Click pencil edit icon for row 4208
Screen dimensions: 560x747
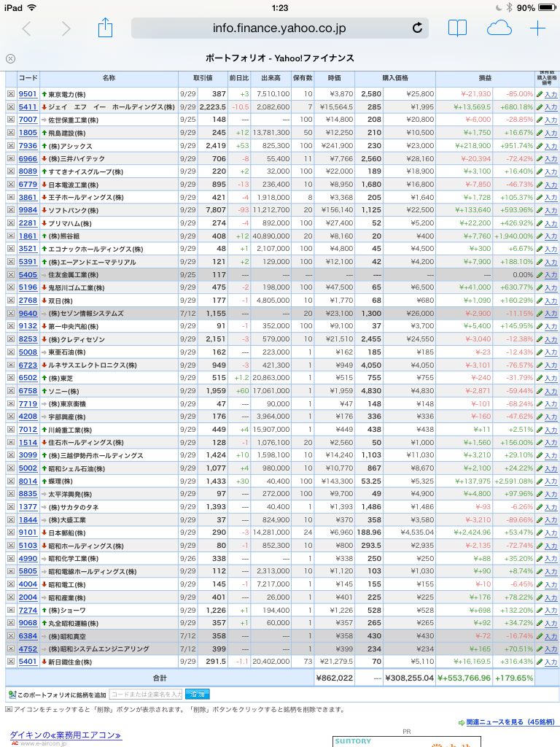(540, 417)
